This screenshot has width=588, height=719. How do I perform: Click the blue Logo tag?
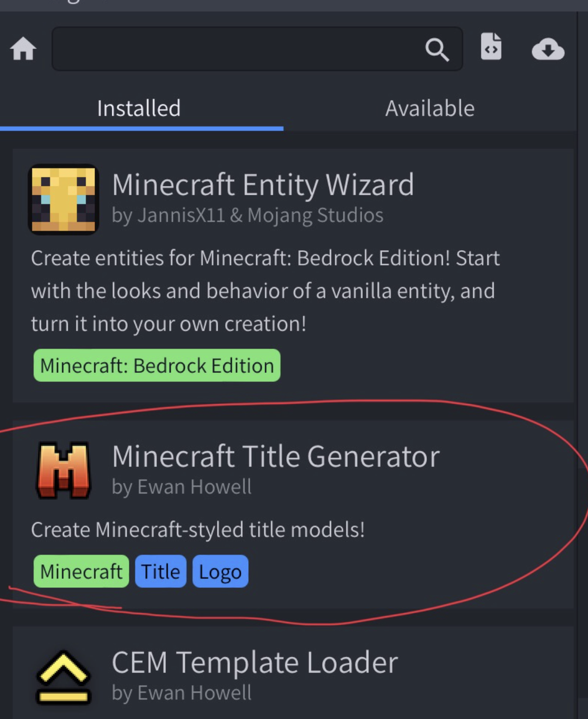pyautogui.click(x=220, y=571)
